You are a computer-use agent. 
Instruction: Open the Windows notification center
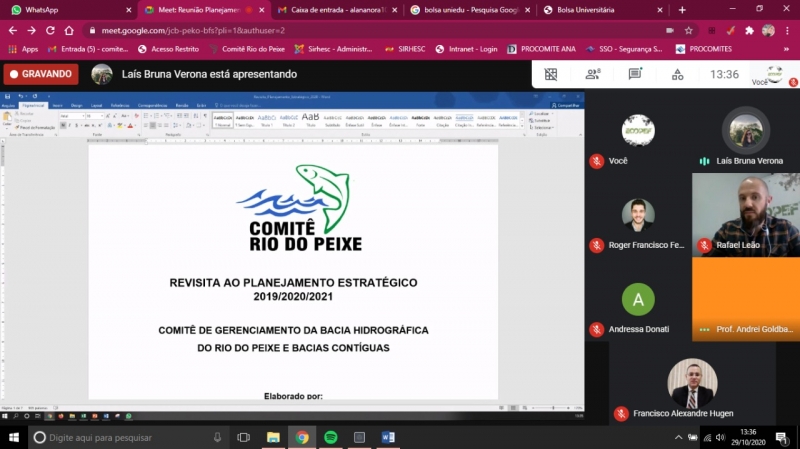tap(781, 437)
